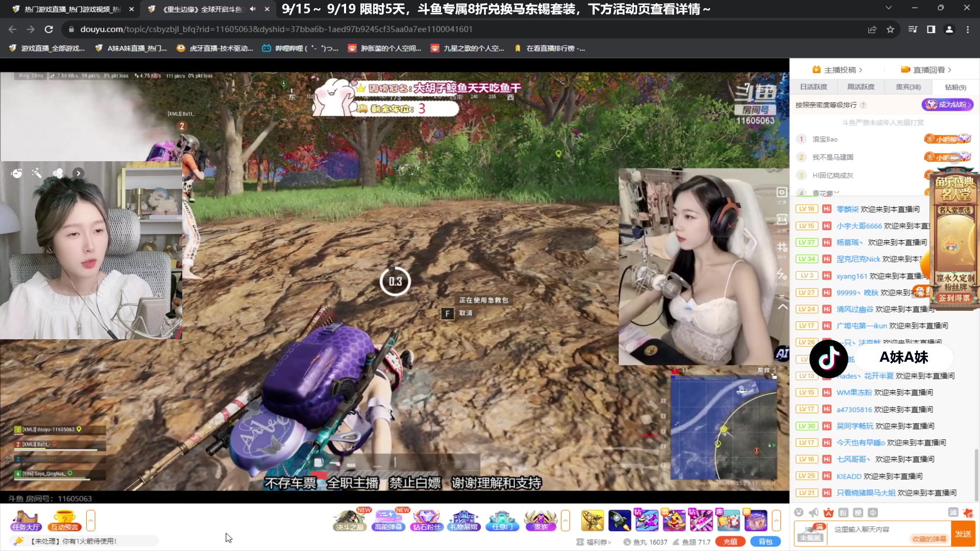Expand the left activity icons arrow

pyautogui.click(x=90, y=520)
